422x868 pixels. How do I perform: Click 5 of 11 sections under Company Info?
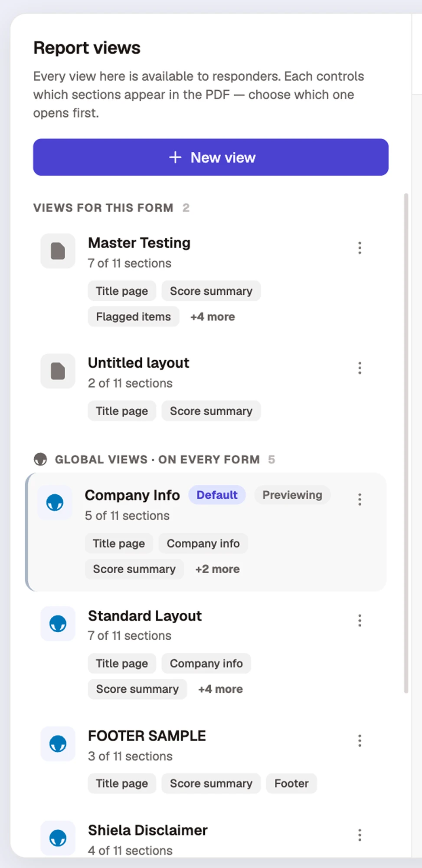(127, 516)
